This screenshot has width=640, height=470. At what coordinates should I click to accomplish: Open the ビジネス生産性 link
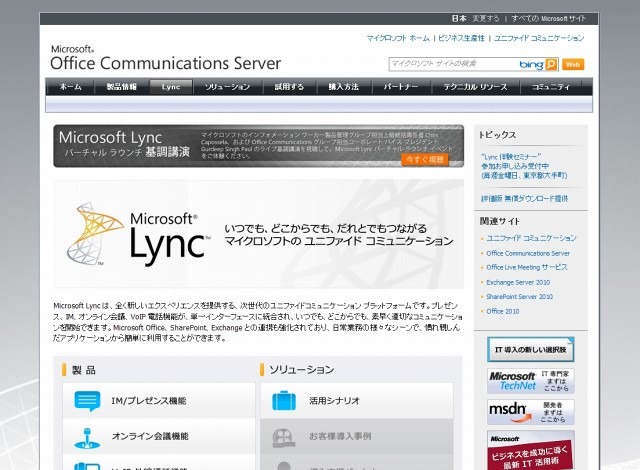[x=462, y=38]
